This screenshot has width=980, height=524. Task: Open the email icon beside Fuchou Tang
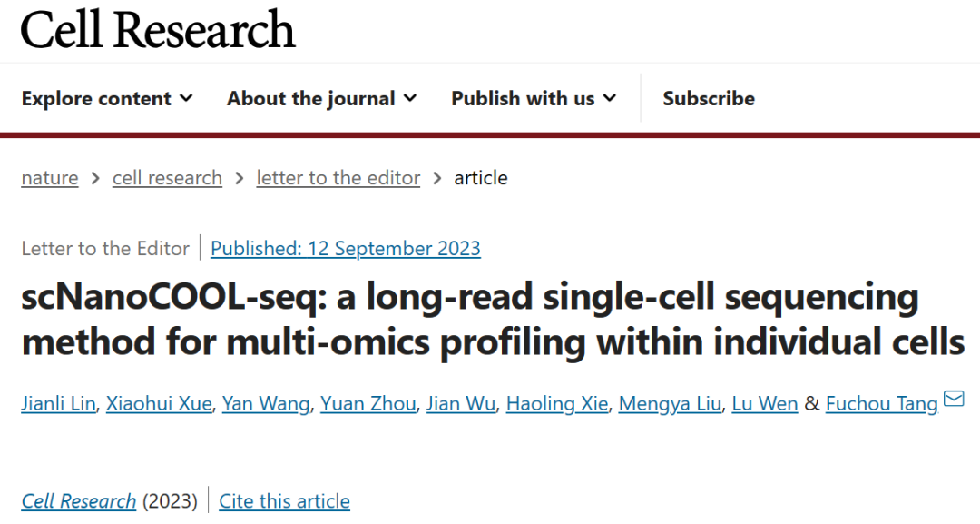(952, 400)
